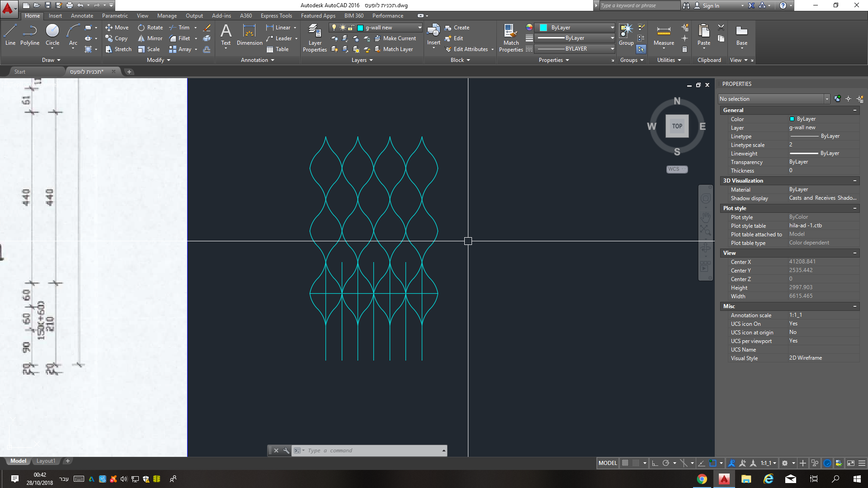Click the MODEL space button in status bar

pos(608,463)
